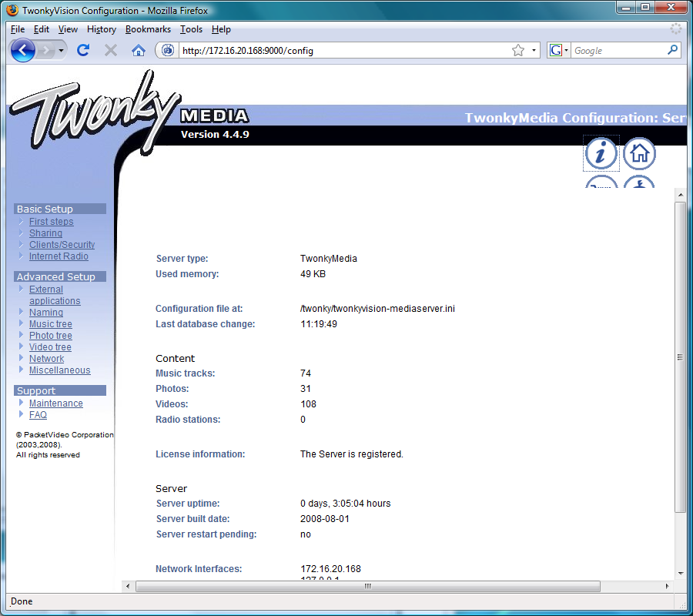The height and width of the screenshot is (616, 693).
Task: Open the Video tree link
Action: (50, 347)
